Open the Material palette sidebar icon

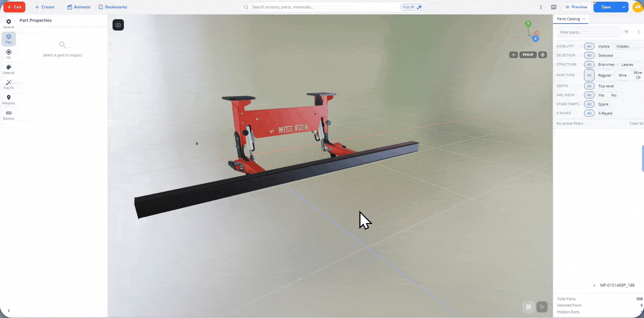coord(8,69)
